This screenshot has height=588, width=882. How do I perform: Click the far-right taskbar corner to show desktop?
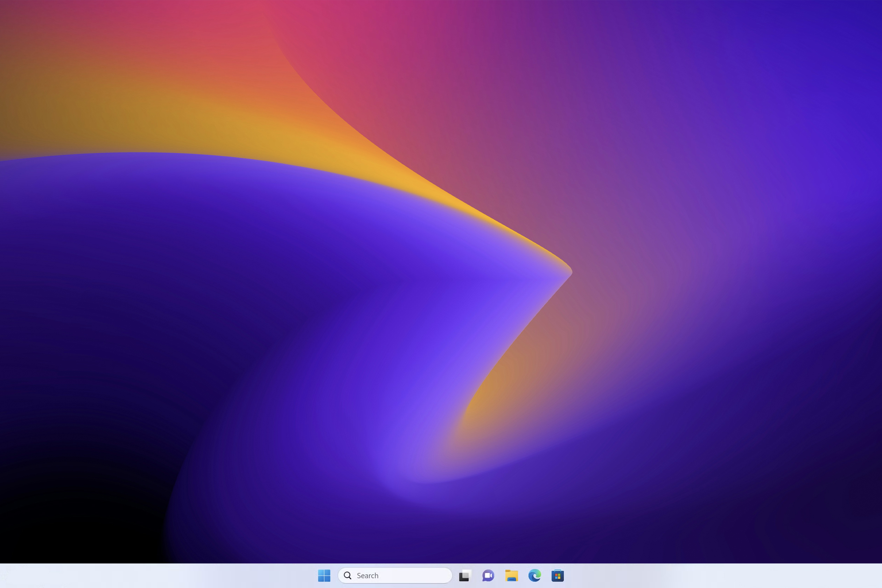pos(880,575)
